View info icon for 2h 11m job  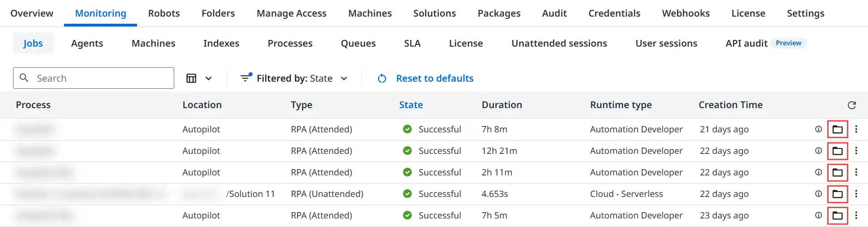point(818,172)
